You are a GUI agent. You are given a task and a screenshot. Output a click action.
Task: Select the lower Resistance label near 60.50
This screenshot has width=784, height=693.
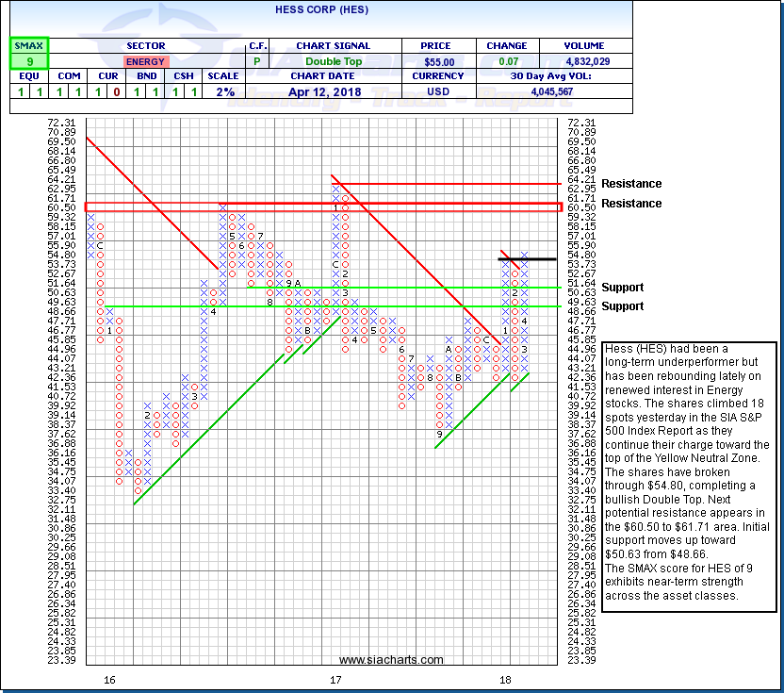click(x=631, y=204)
